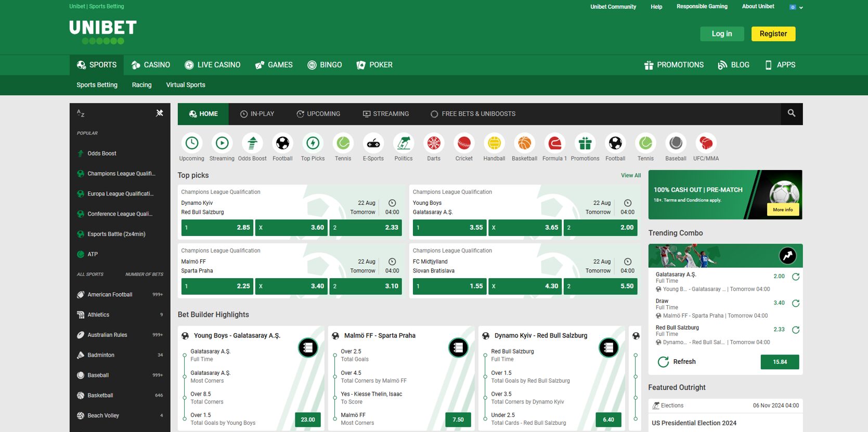Click View All for Top picks
This screenshot has width=868, height=432.
click(x=631, y=176)
